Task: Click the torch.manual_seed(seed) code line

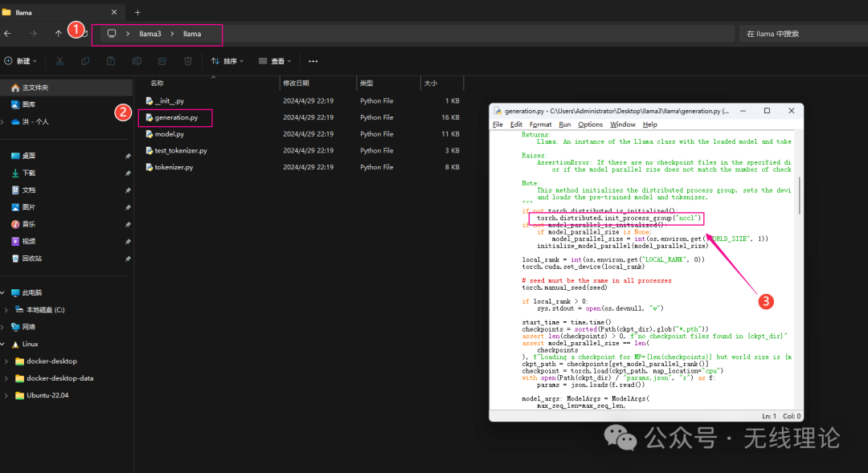Action: (x=565, y=287)
